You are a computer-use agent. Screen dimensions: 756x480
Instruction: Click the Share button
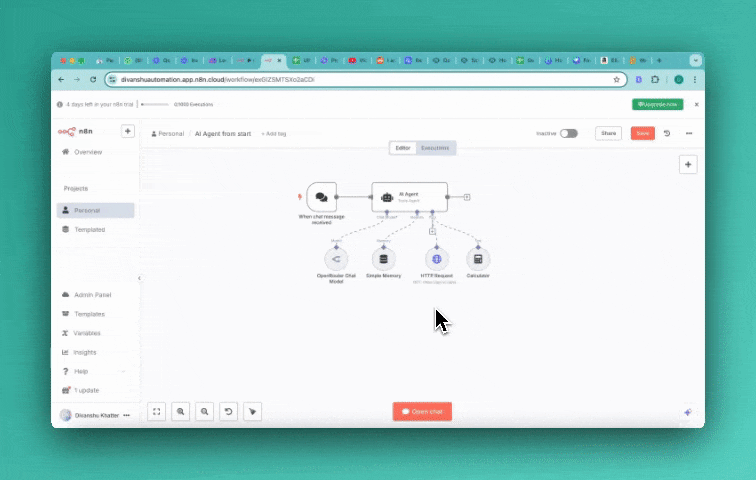[608, 133]
